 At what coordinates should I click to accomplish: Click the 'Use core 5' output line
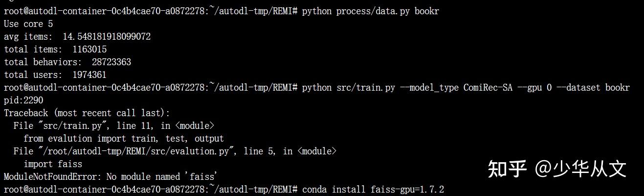(28, 24)
